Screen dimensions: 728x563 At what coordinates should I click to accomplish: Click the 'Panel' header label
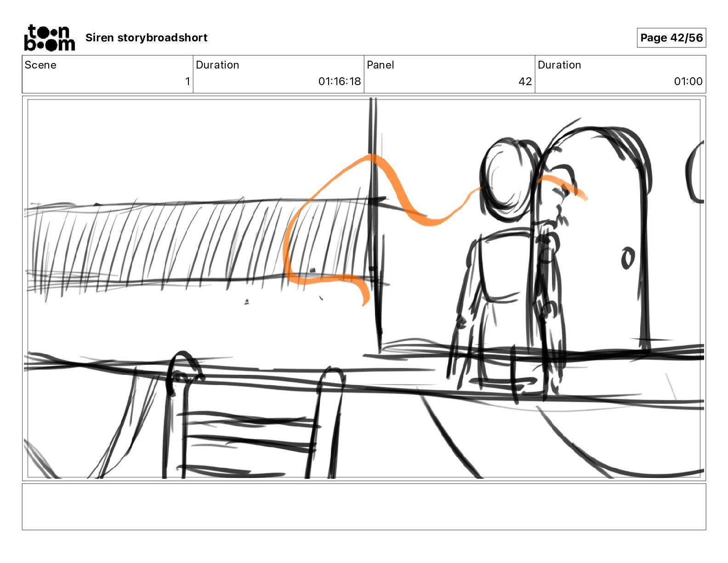point(381,65)
